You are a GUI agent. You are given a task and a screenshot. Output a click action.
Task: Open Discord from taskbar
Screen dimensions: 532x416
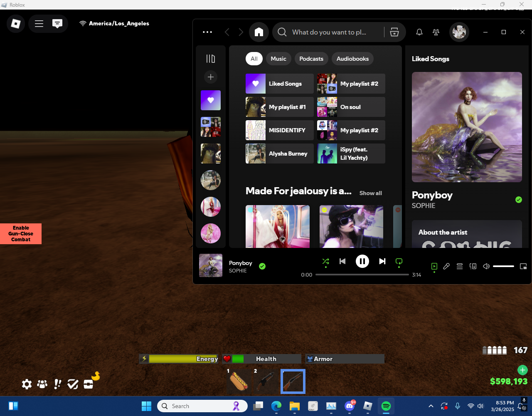(350, 406)
